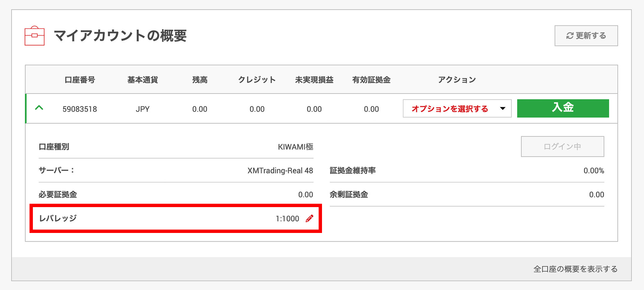Click the server name XMTrading-Real 48
Image resolution: width=644 pixels, height=290 pixels.
point(280,171)
